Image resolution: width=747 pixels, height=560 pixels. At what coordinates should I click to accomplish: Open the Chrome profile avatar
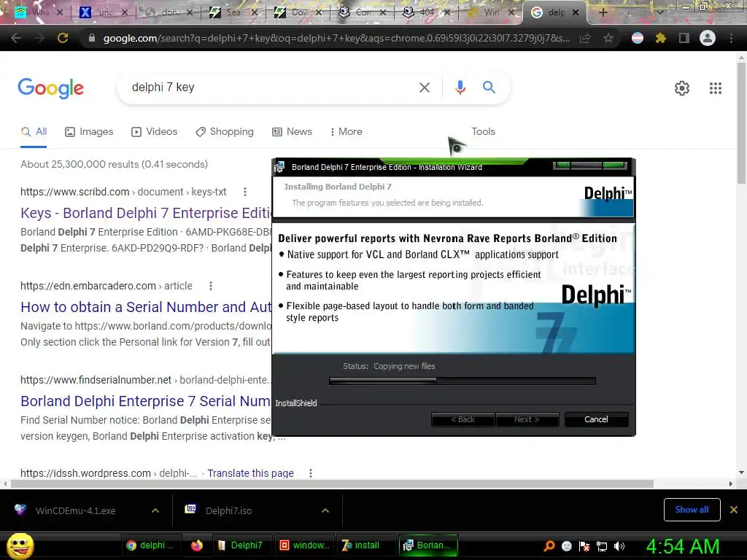708,38
